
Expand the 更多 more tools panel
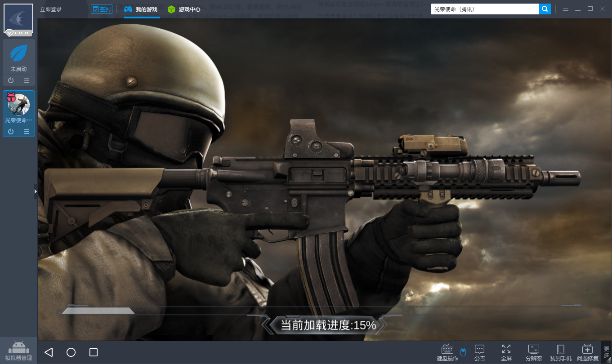tap(606, 352)
